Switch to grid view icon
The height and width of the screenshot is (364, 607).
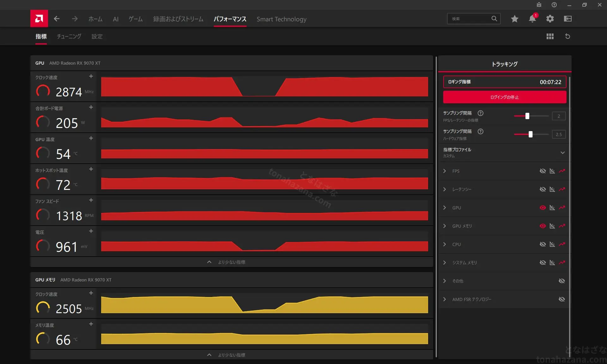click(550, 36)
